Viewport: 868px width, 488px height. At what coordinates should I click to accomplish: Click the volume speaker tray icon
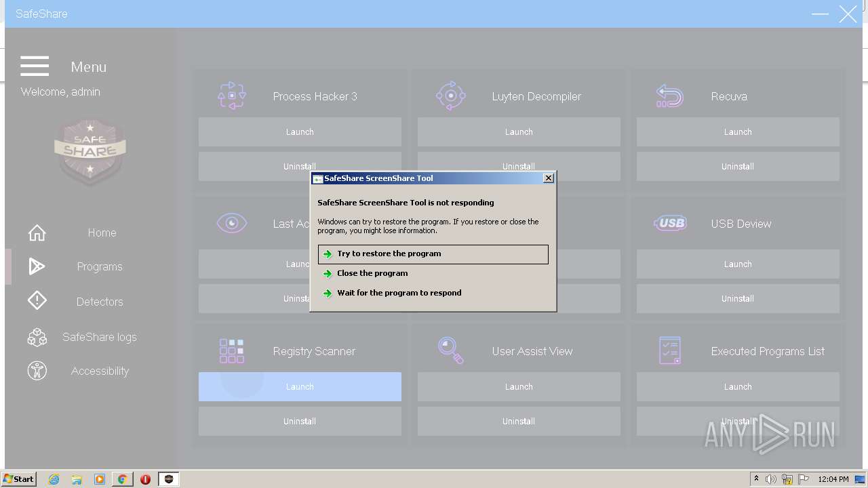pyautogui.click(x=771, y=479)
